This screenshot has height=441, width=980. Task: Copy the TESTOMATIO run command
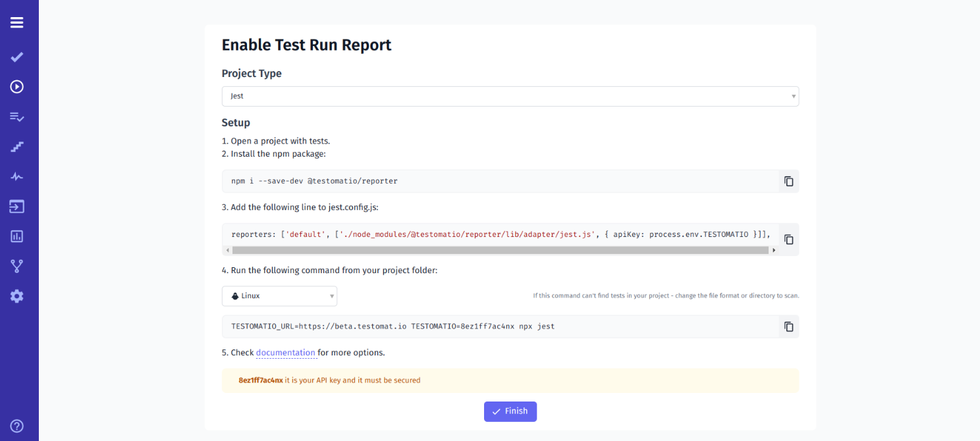pos(788,326)
